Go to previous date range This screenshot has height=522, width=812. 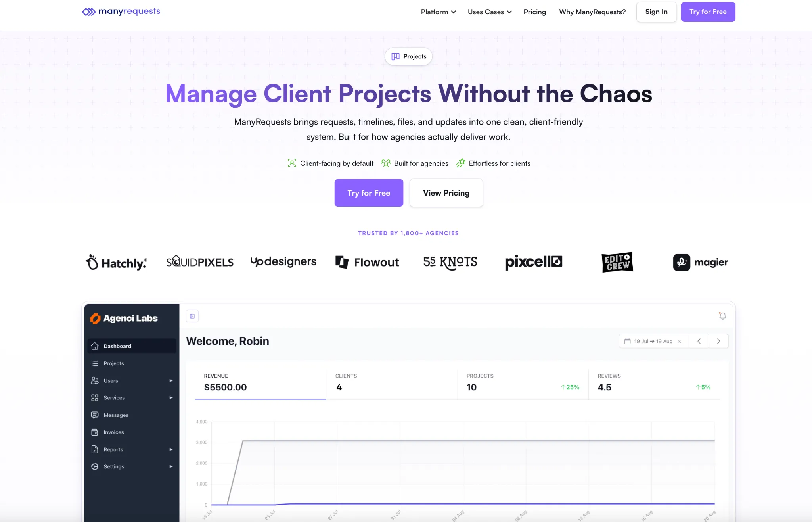pyautogui.click(x=699, y=341)
